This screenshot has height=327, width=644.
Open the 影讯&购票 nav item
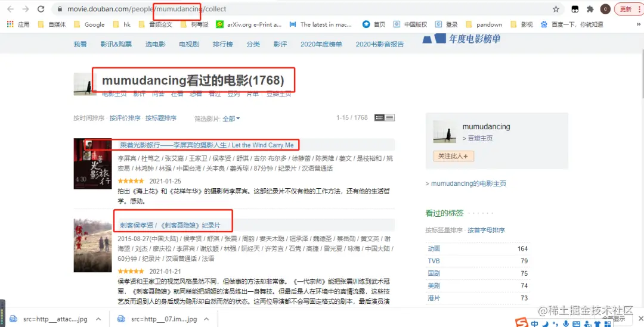pos(116,44)
